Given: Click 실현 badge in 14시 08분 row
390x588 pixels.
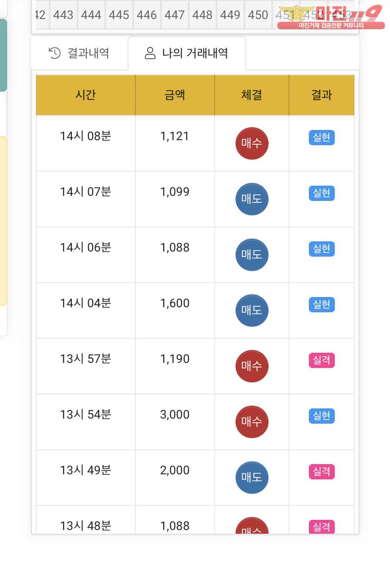Looking at the screenshot, I should [321, 137].
